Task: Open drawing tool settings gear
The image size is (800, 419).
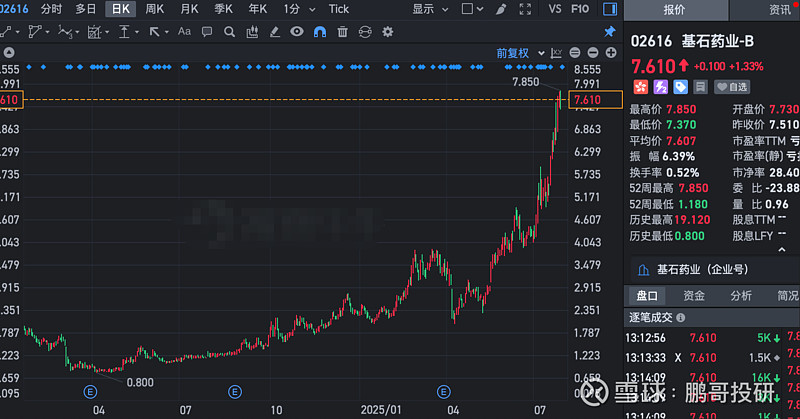Action: tap(388, 32)
